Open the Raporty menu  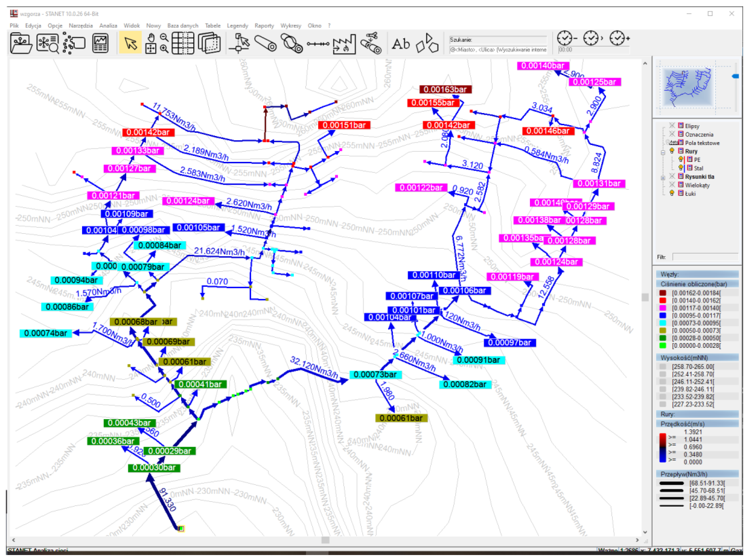264,26
